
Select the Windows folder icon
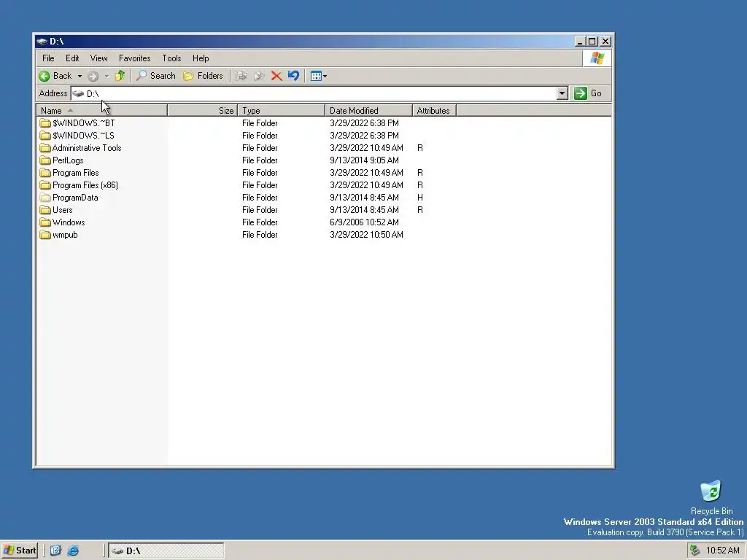point(45,222)
